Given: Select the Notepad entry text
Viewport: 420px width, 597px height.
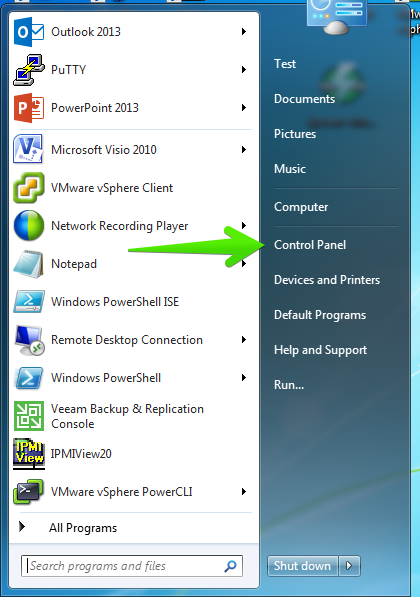Looking at the screenshot, I should point(74,264).
